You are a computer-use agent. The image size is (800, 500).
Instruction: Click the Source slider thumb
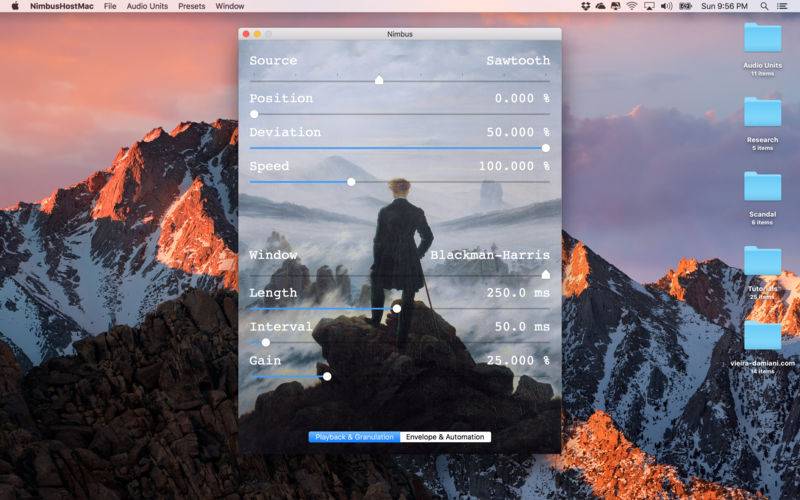pos(379,80)
